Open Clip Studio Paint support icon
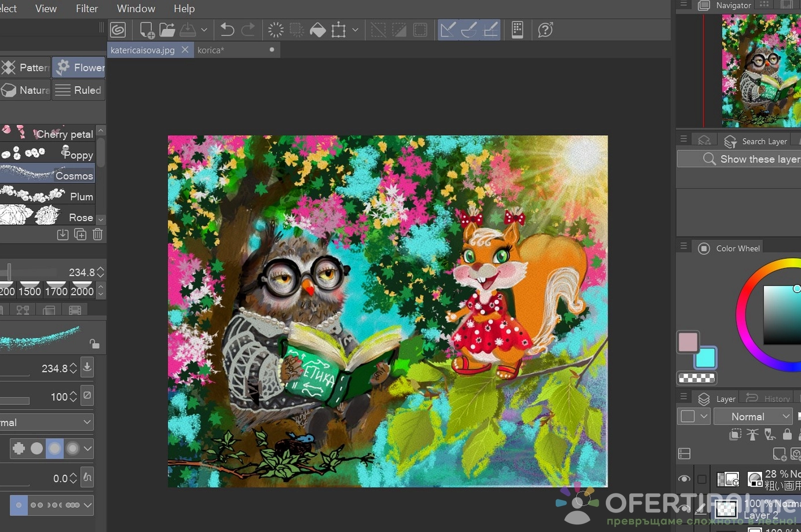Image resolution: width=801 pixels, height=532 pixels. tap(545, 30)
